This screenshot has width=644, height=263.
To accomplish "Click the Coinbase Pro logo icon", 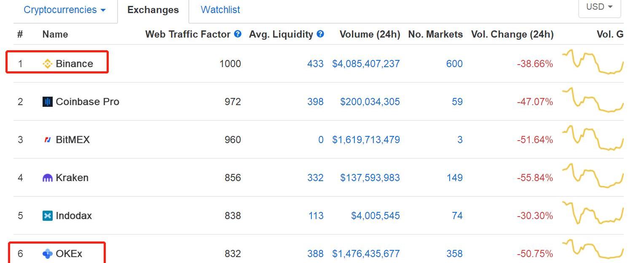I will [x=48, y=102].
